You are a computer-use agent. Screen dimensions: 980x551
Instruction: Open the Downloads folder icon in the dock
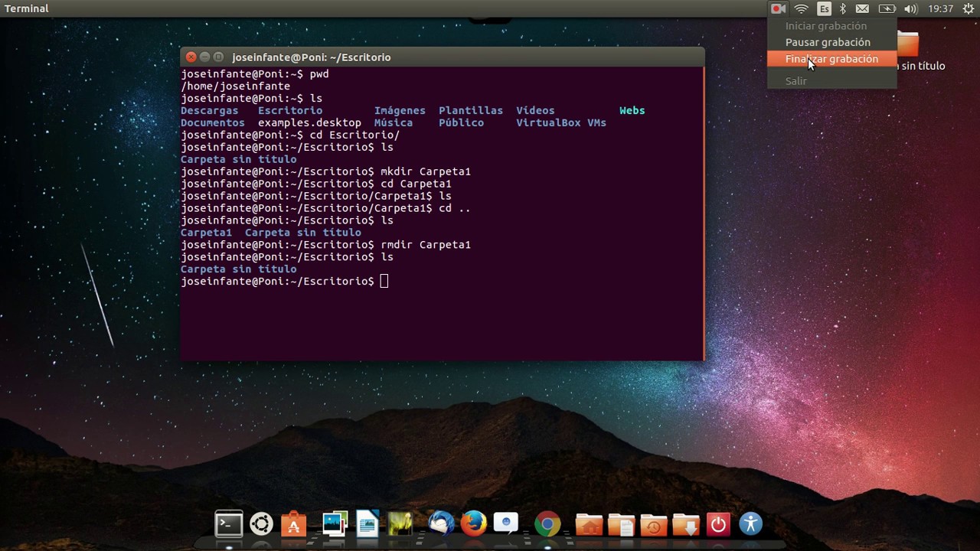click(x=685, y=524)
